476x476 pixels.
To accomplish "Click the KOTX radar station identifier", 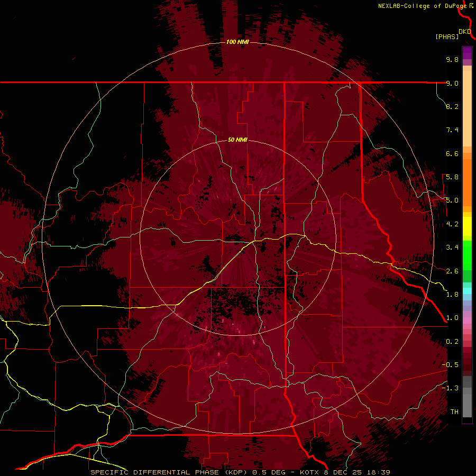I will pyautogui.click(x=309, y=472).
